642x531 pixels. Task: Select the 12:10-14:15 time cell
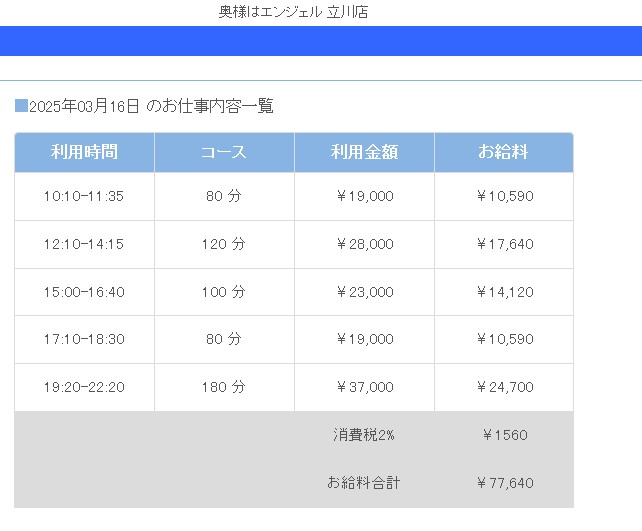[84, 244]
